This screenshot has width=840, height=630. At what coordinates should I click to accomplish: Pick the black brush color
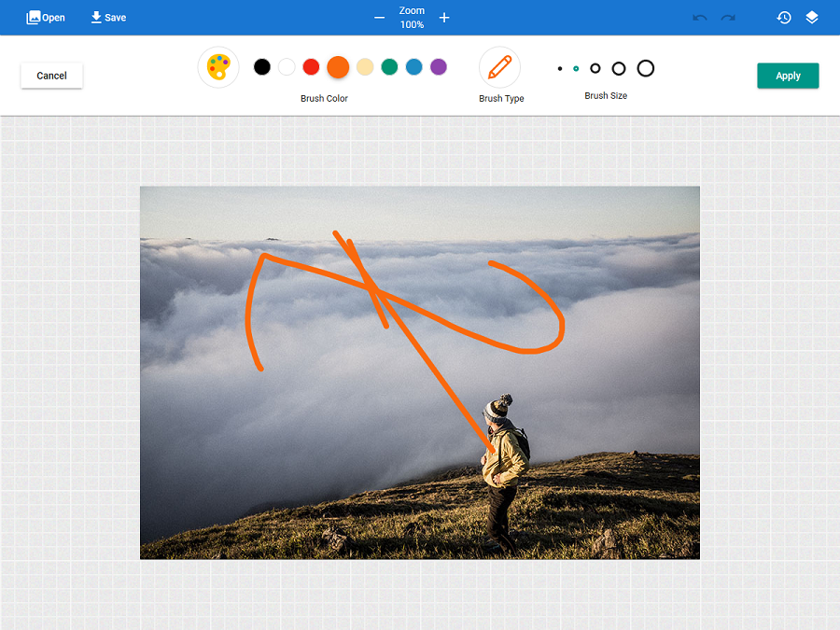(262, 66)
